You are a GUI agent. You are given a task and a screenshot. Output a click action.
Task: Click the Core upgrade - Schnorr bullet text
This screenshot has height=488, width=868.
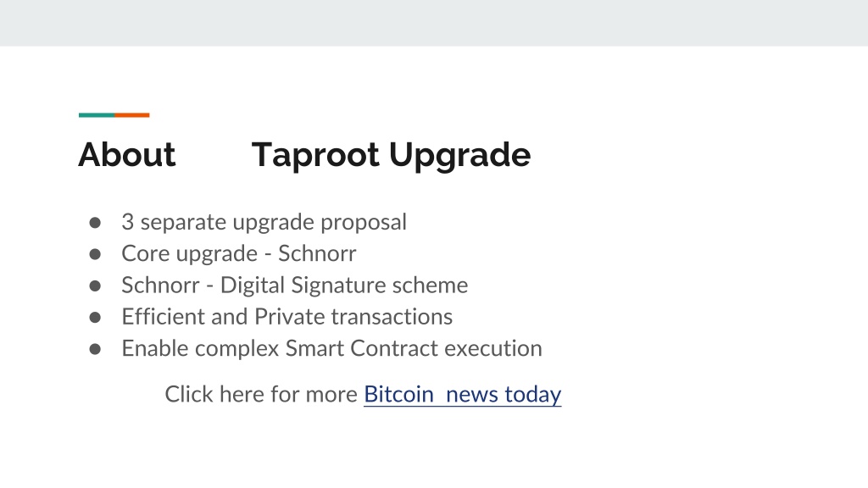[238, 254]
